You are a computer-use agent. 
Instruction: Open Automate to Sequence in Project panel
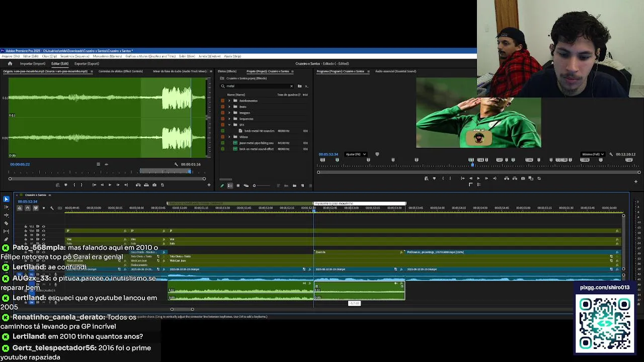(x=286, y=186)
